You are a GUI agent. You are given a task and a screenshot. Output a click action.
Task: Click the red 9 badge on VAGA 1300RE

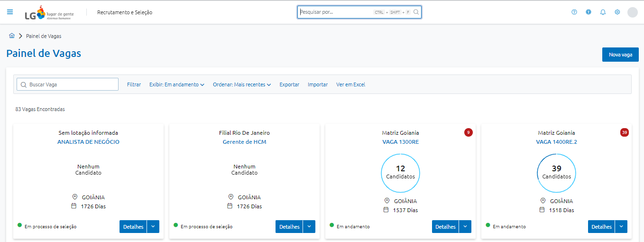[x=468, y=132]
